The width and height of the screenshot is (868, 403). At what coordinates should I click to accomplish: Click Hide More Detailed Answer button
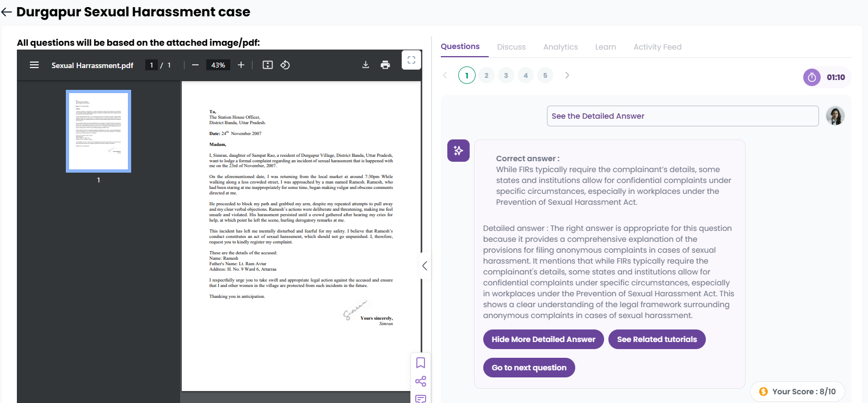click(543, 339)
